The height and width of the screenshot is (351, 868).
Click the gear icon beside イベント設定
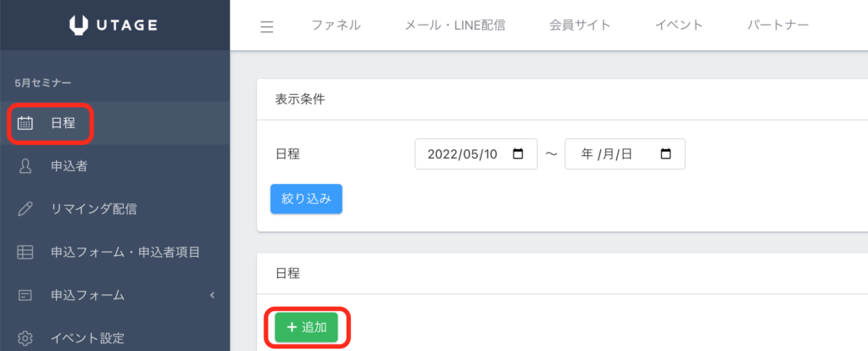(x=25, y=338)
